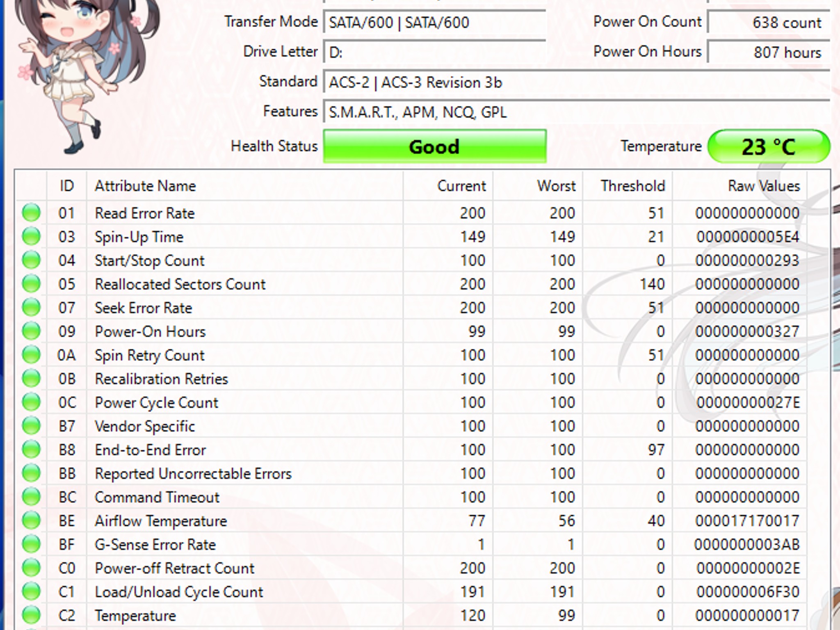Screen dimensions: 840x630
Task: Click status icon for Vendor Specific row
Action: (31, 426)
